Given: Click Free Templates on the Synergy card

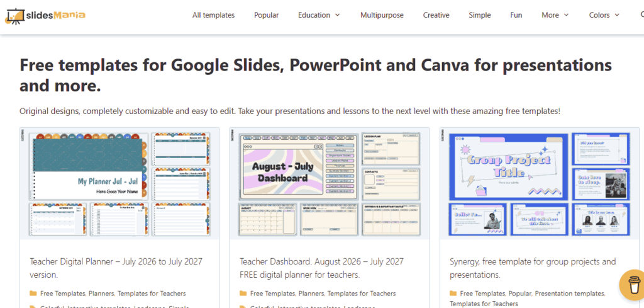Looking at the screenshot, I should (482, 294).
